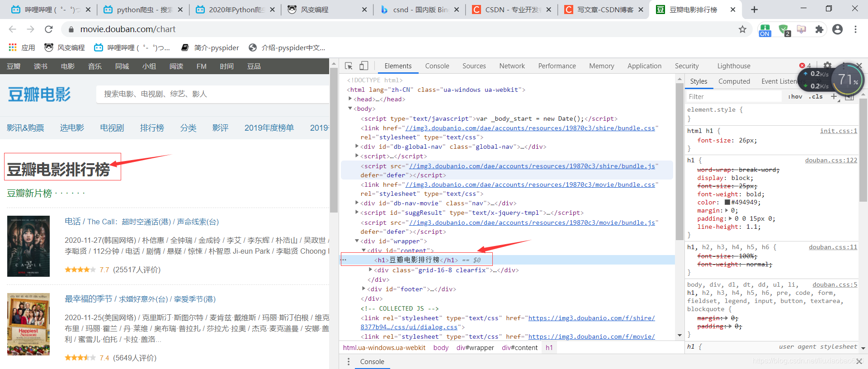
Task: Open the init.css:1 source link
Action: [x=839, y=131]
